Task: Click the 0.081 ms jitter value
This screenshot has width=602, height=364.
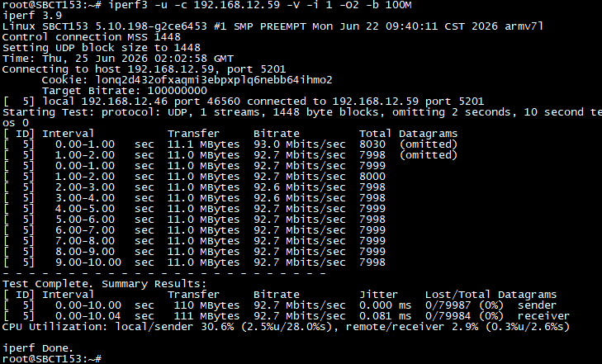Action: tap(385, 316)
